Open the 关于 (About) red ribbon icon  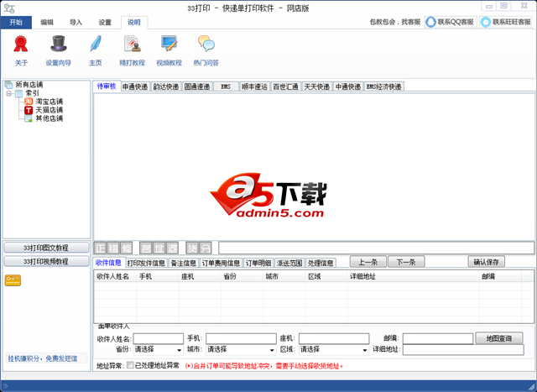click(20, 44)
